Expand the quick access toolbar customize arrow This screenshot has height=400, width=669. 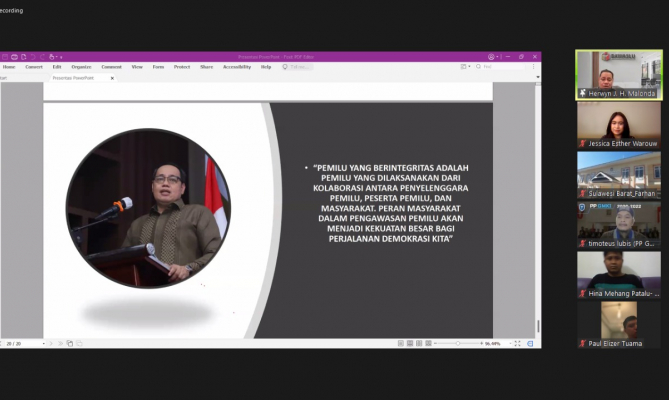60,57
